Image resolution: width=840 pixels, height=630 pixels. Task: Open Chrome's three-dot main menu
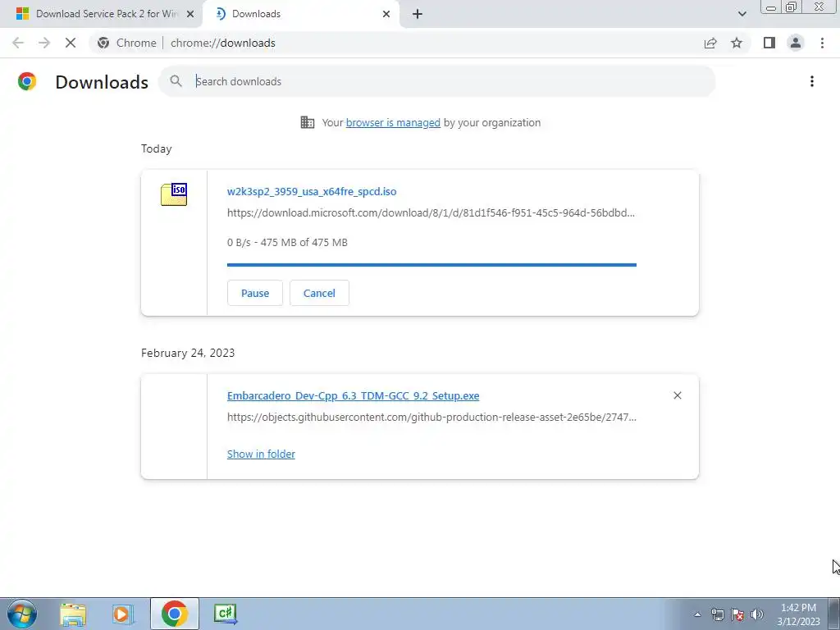[822, 43]
